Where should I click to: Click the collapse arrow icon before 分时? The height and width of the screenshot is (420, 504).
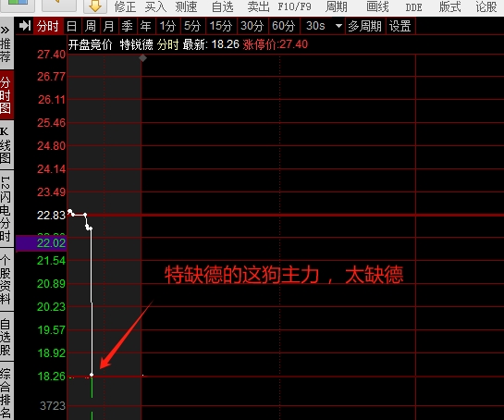pyautogui.click(x=25, y=26)
